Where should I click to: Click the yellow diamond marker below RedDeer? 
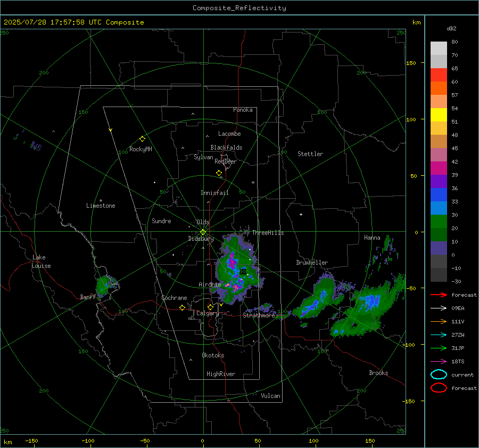(219, 173)
